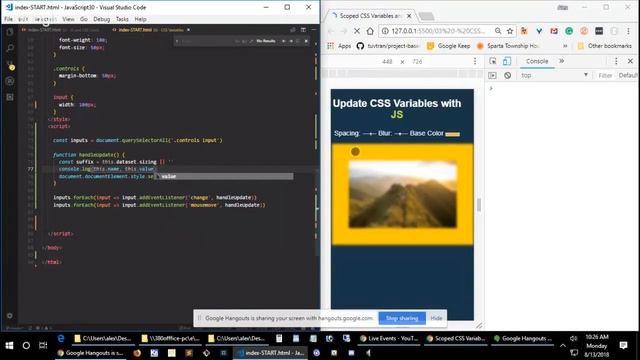Open the Google Keep bookmark
Viewport: 640px width, 360px height.
pos(448,46)
